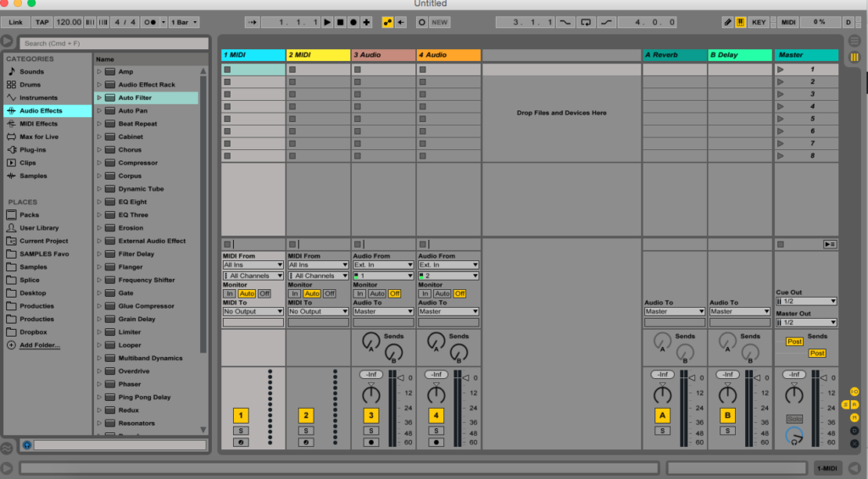Open Cue Out 1/2 dropdown
Screen dimensions: 868x479
coord(806,301)
